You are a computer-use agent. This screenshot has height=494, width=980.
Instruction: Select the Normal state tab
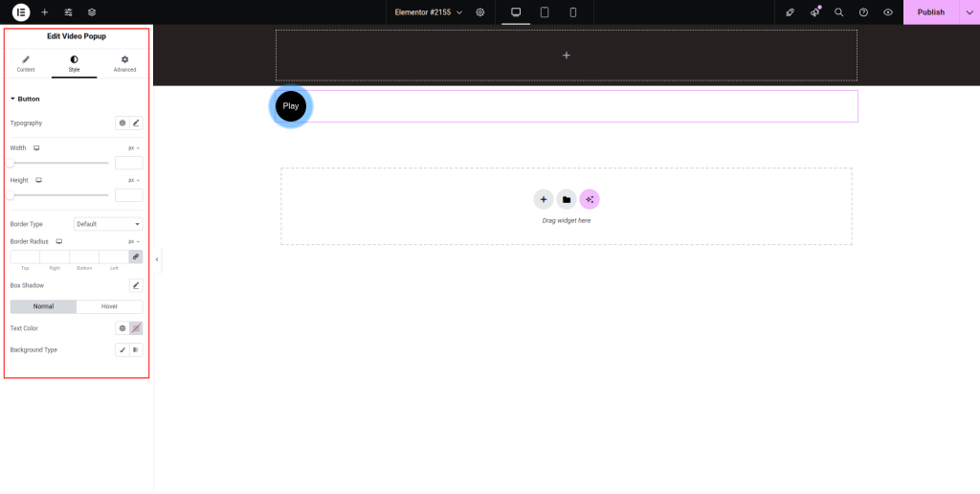click(44, 306)
